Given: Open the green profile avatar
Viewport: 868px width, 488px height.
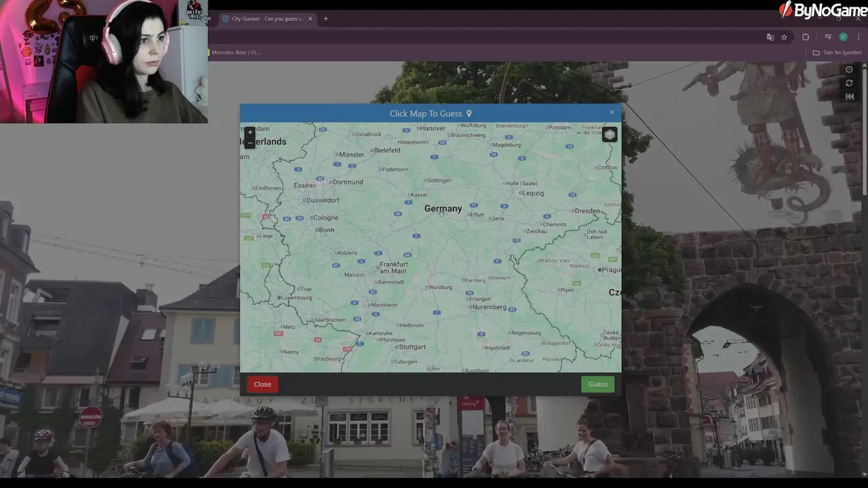Looking at the screenshot, I should (844, 37).
